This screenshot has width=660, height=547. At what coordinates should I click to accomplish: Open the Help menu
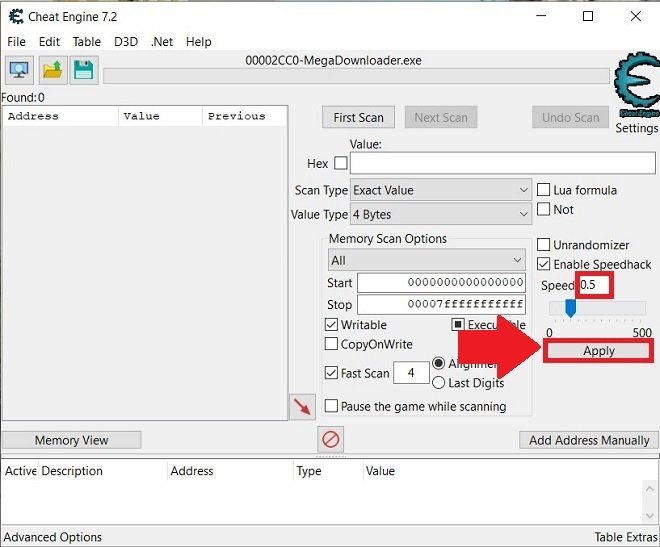(x=198, y=42)
